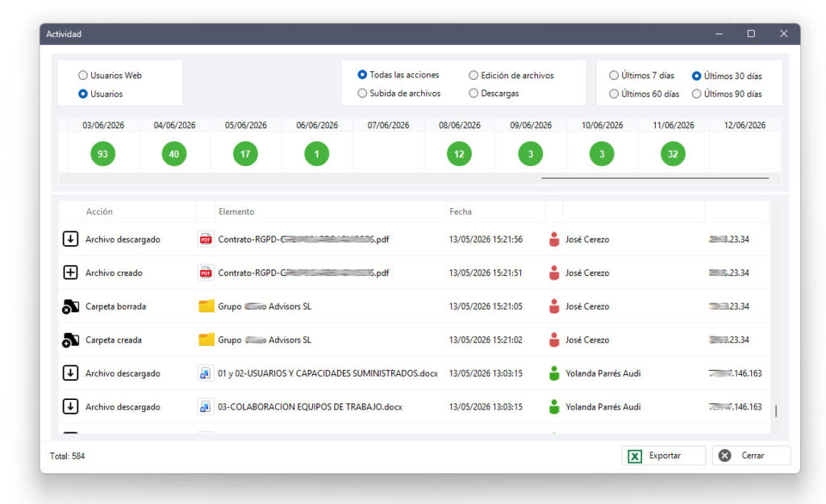Click '03-COLABORACION EQUIPOS DE TRABAJO.docx' file name

(x=310, y=406)
